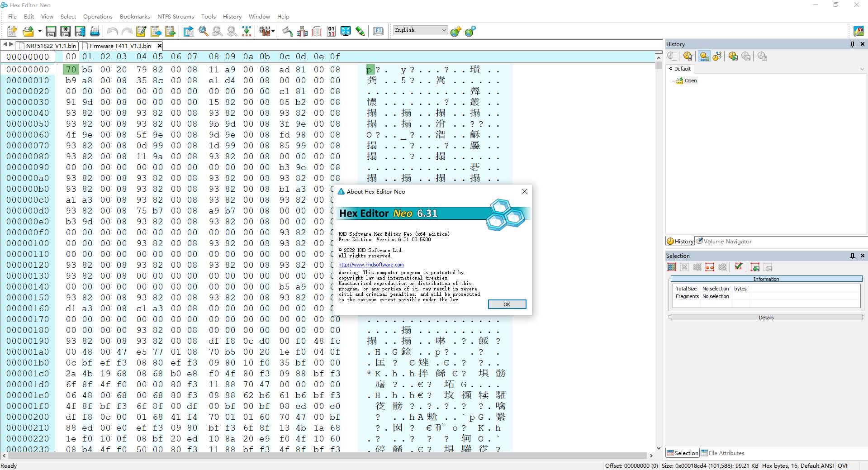Click the move selection orange arrows icon

click(710, 267)
